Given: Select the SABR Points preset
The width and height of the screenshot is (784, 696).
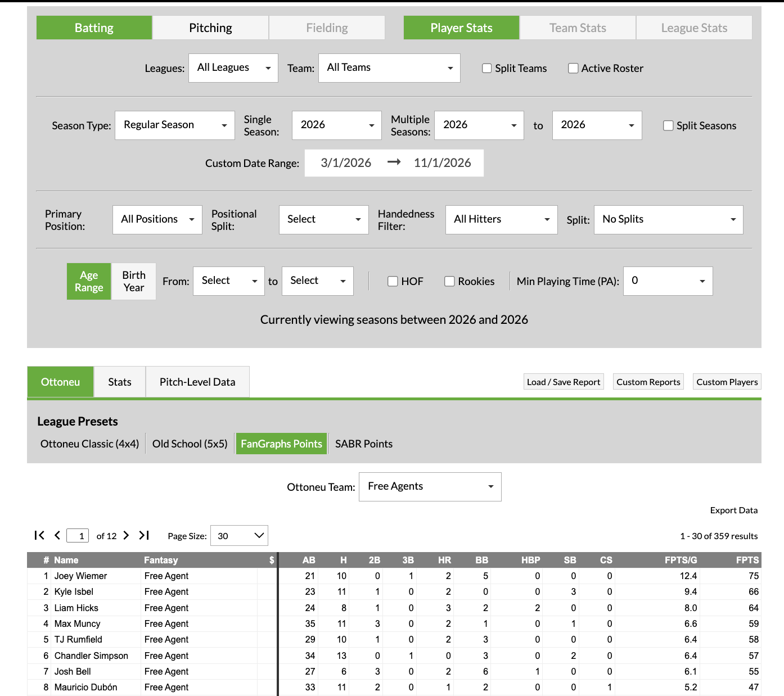Looking at the screenshot, I should (x=363, y=444).
